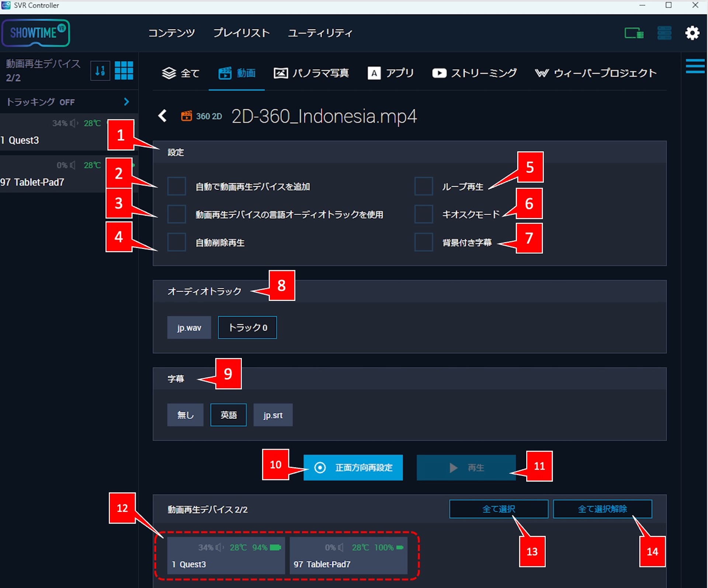The height and width of the screenshot is (588, 708).
Task: Enable 動画再生デバイスの言語オーディオトラックを使用 checkbox
Action: pyautogui.click(x=176, y=214)
